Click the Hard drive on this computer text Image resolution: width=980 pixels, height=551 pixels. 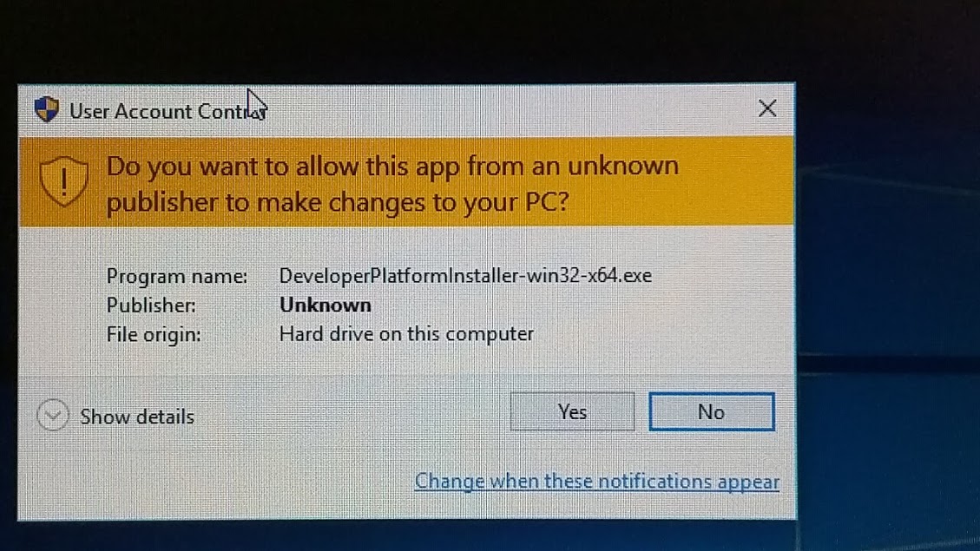pos(406,334)
